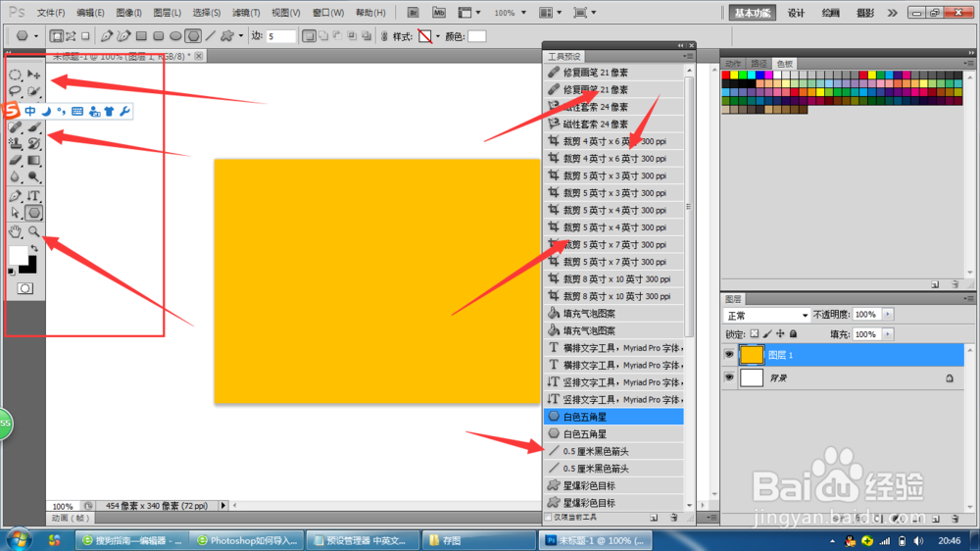The image size is (980, 551).
Task: Choose Freeform Pen in options bar
Action: 123,36
